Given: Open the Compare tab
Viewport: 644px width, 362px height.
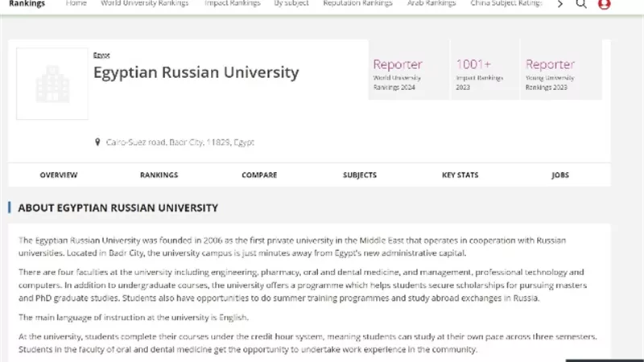Looking at the screenshot, I should (259, 175).
